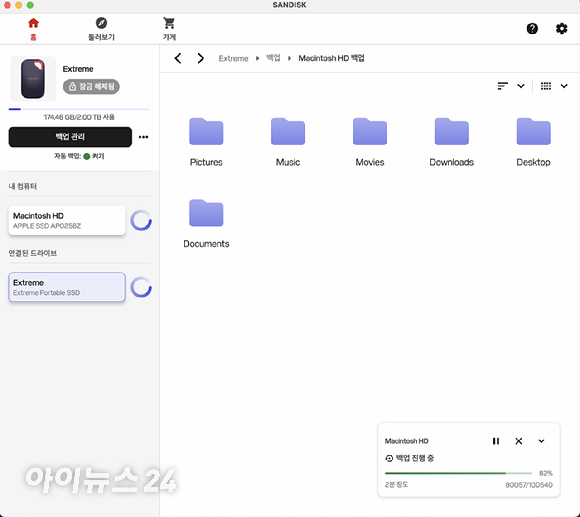Cancel the backup with X

tap(519, 441)
